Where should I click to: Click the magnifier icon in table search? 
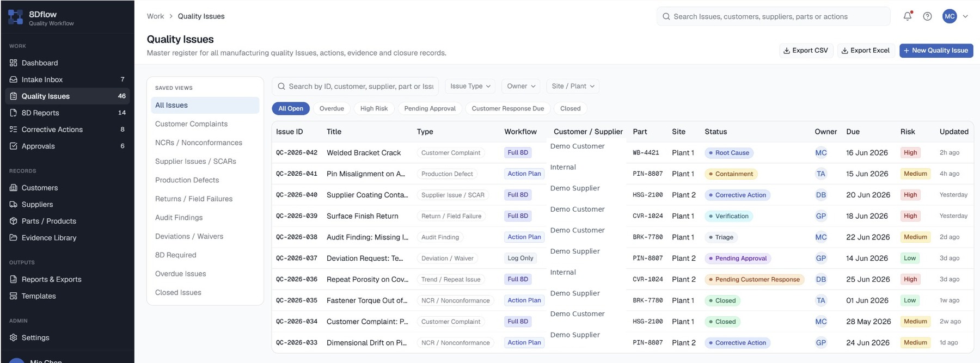pyautogui.click(x=281, y=87)
